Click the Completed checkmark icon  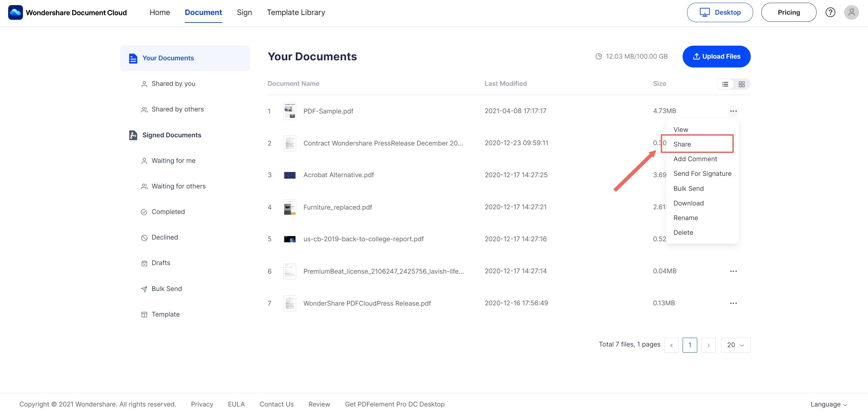pos(144,212)
